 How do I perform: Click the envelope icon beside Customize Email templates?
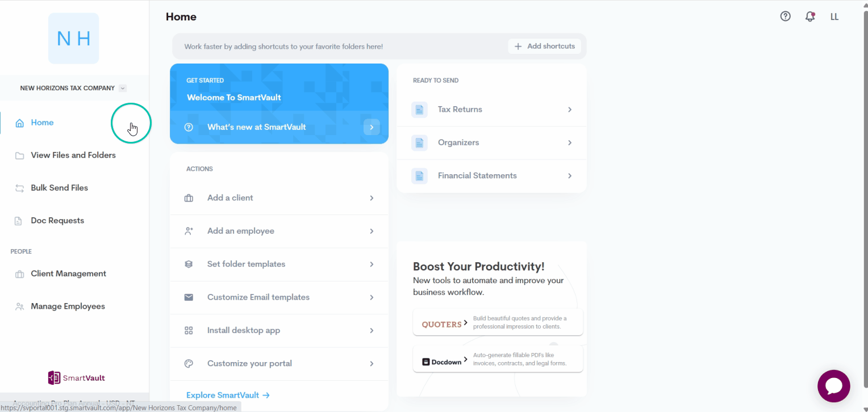point(189,297)
